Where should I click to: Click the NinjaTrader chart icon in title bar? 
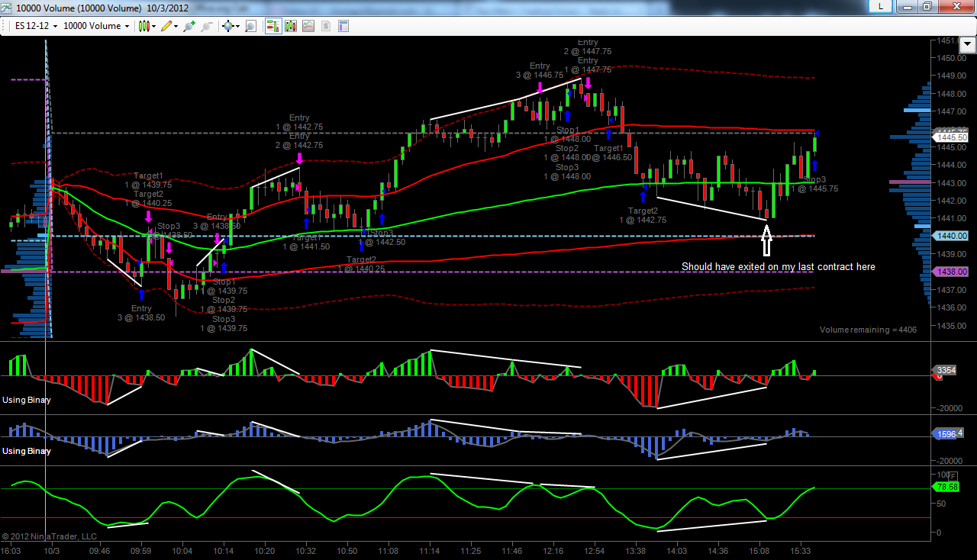click(8, 7)
